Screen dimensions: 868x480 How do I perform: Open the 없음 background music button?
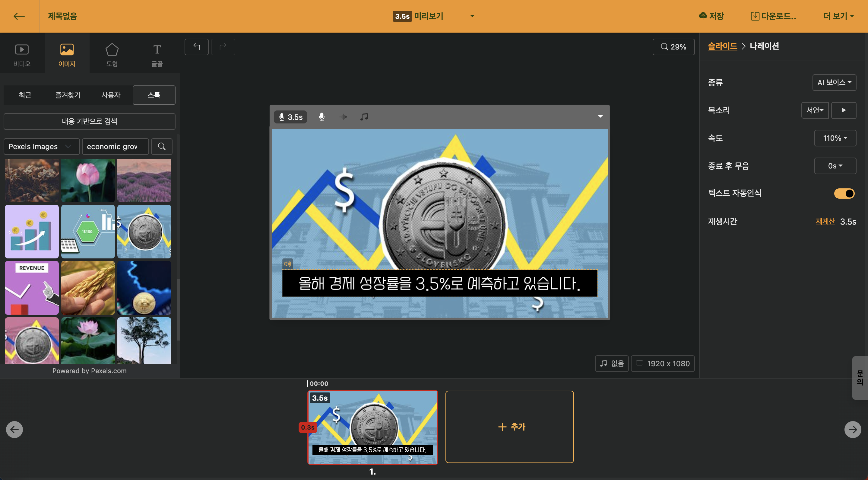coord(612,364)
